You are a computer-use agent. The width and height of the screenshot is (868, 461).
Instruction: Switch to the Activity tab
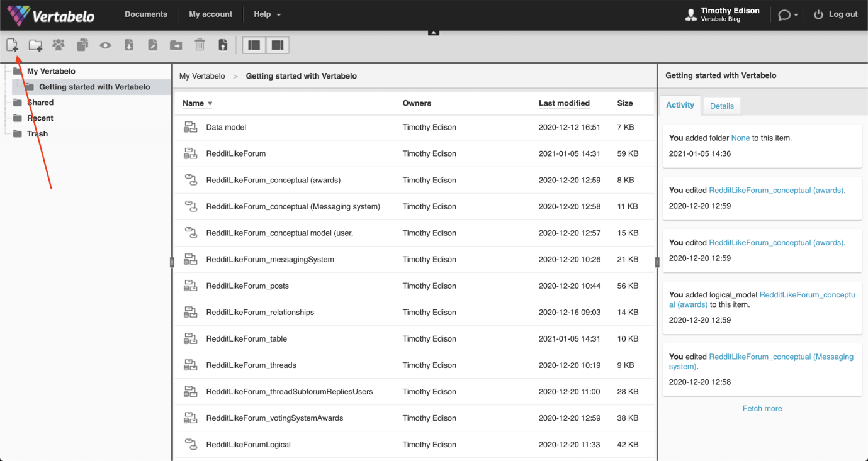(680, 105)
